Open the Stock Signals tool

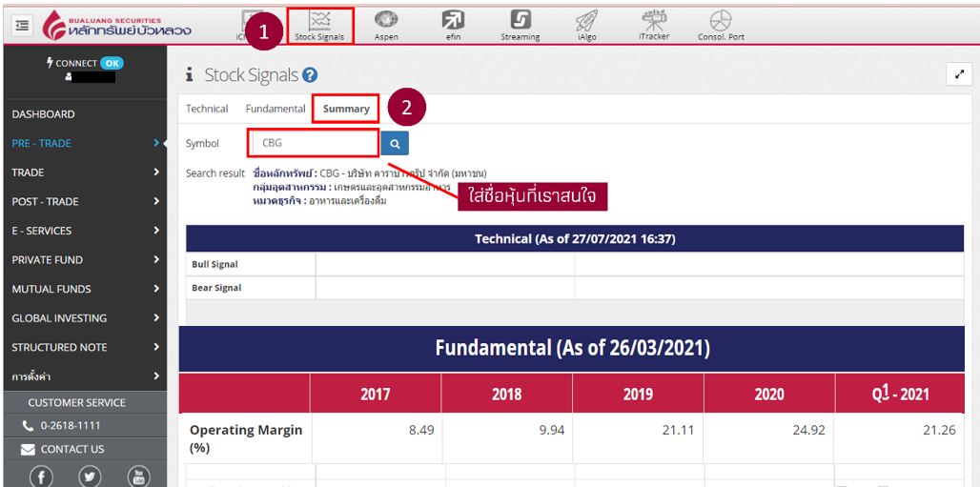[319, 24]
